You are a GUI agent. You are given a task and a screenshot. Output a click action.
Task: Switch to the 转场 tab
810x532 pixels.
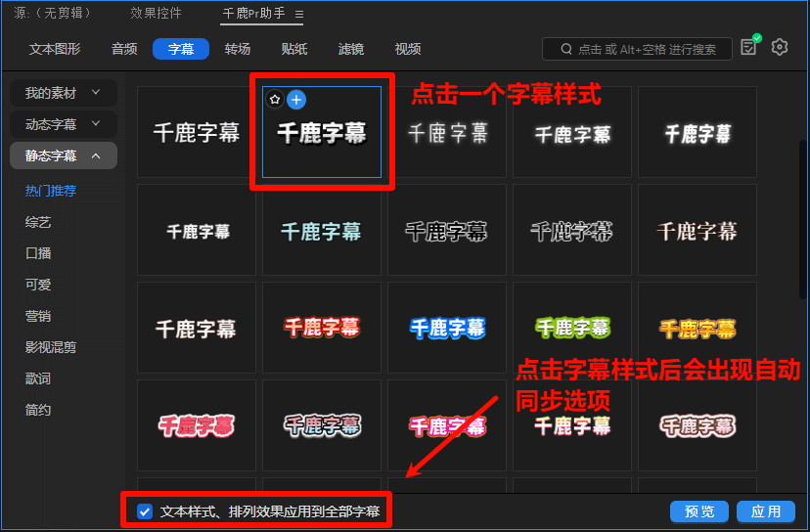[238, 49]
